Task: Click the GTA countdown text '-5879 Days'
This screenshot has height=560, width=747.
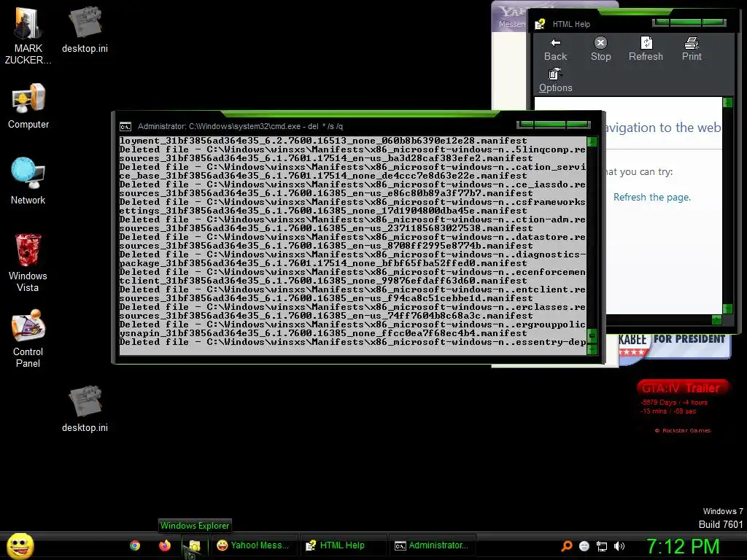Action: tap(658, 402)
